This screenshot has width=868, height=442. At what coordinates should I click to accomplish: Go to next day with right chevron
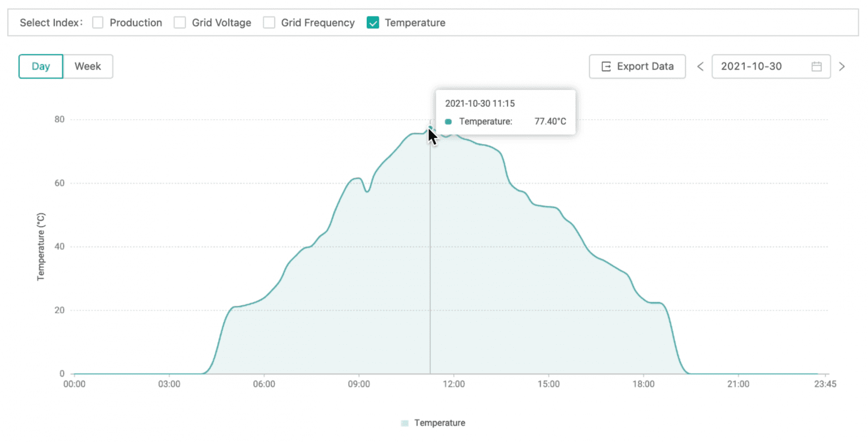(x=842, y=66)
